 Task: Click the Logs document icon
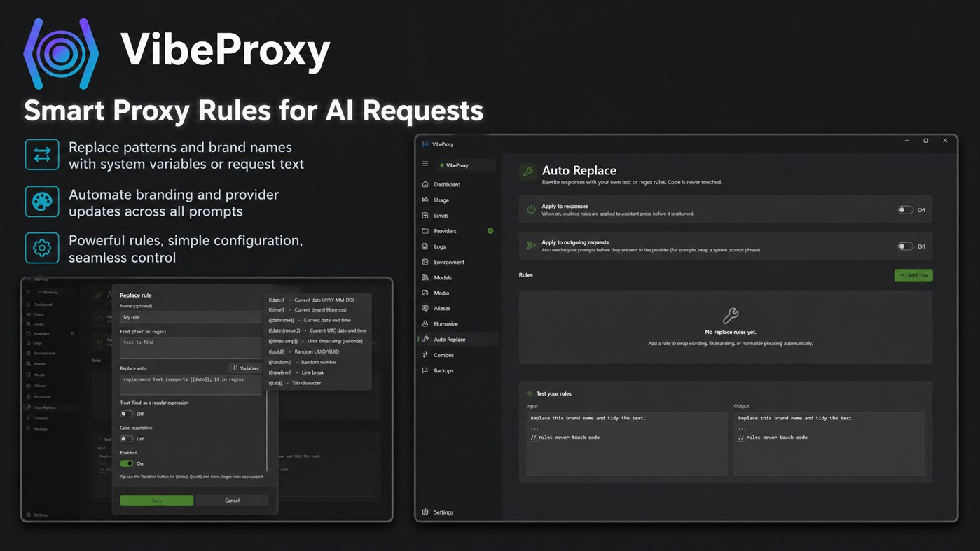point(425,246)
